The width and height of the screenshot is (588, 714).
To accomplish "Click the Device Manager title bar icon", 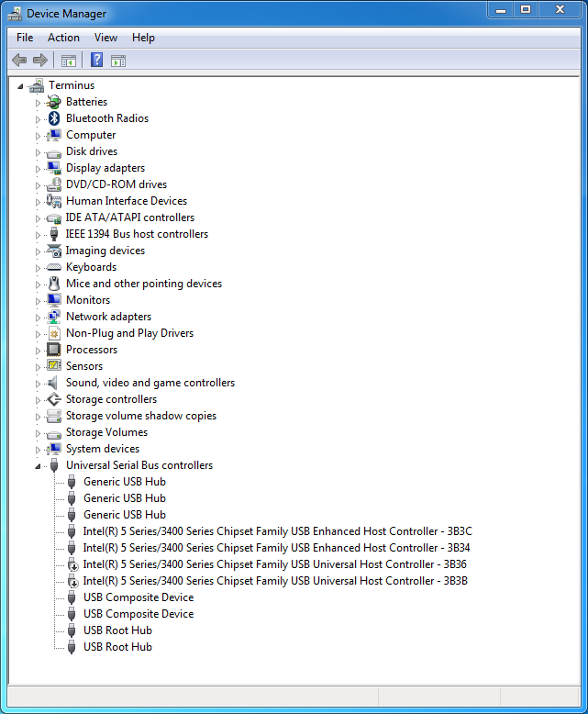I will tap(15, 14).
